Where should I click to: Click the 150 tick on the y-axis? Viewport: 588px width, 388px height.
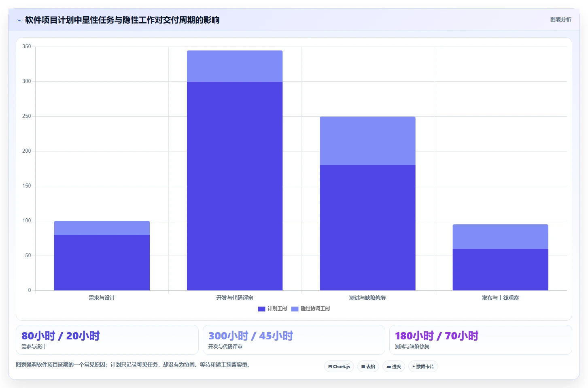coord(27,186)
